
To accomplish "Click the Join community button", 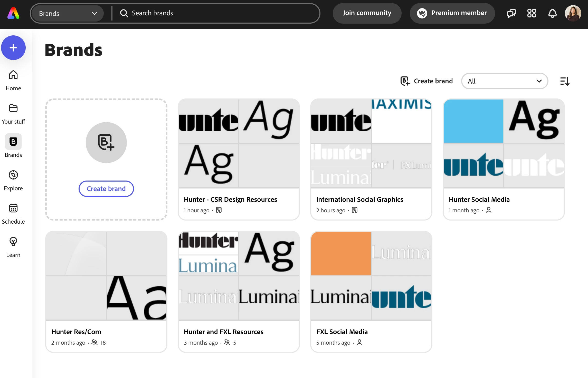I will 367,13.
